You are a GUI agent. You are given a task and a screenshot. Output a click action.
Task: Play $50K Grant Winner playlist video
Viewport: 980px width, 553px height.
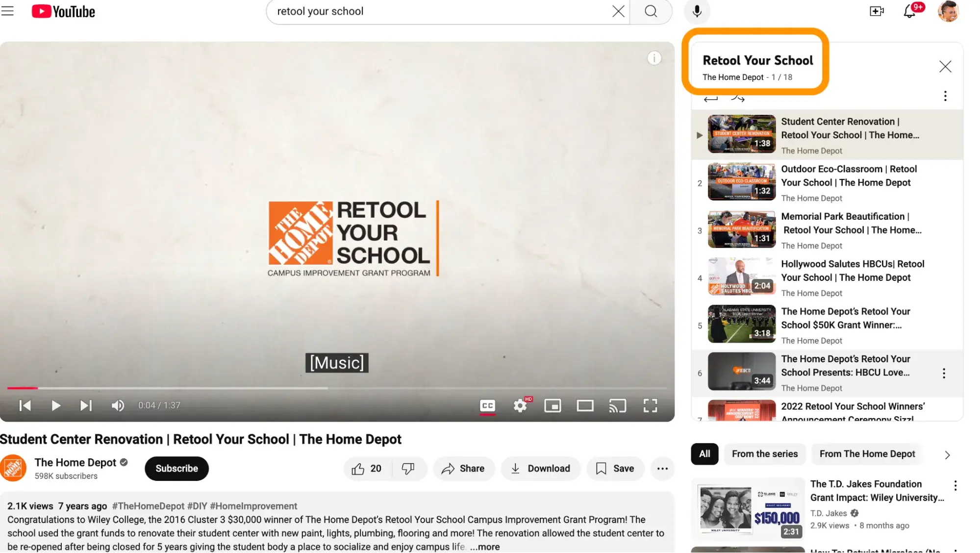coord(827,326)
